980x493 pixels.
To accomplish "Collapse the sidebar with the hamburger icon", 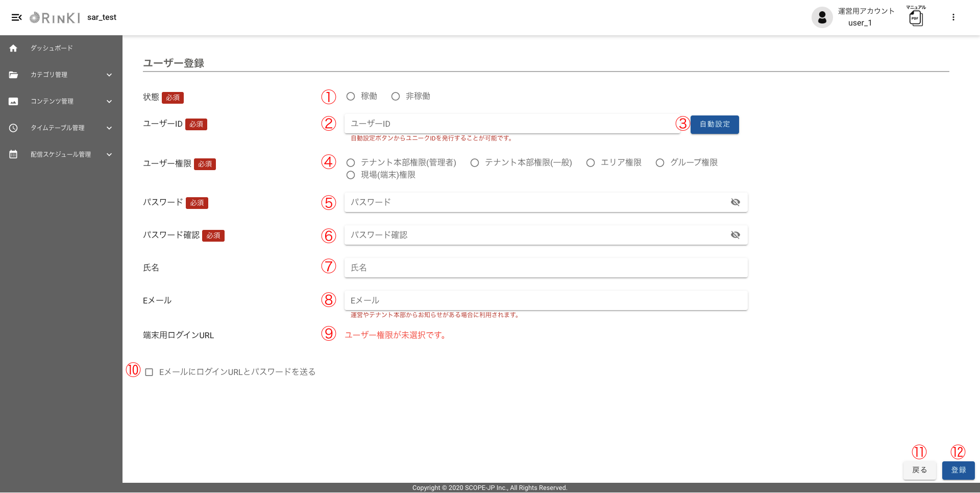I will (x=16, y=17).
